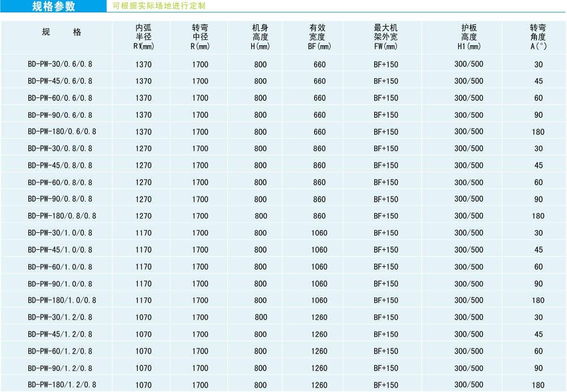Click the text 可根据实际场地进行定制
The image size is (567, 392).
tap(159, 6)
